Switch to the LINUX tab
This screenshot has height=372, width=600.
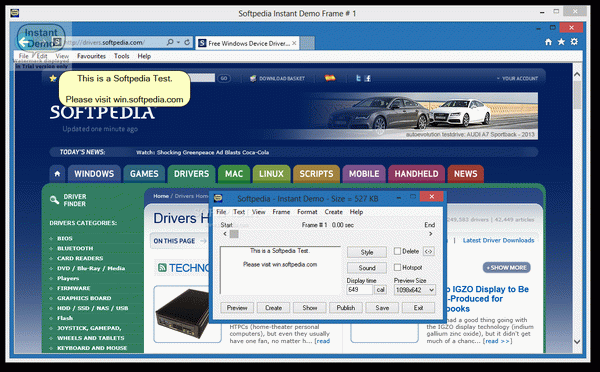271,174
